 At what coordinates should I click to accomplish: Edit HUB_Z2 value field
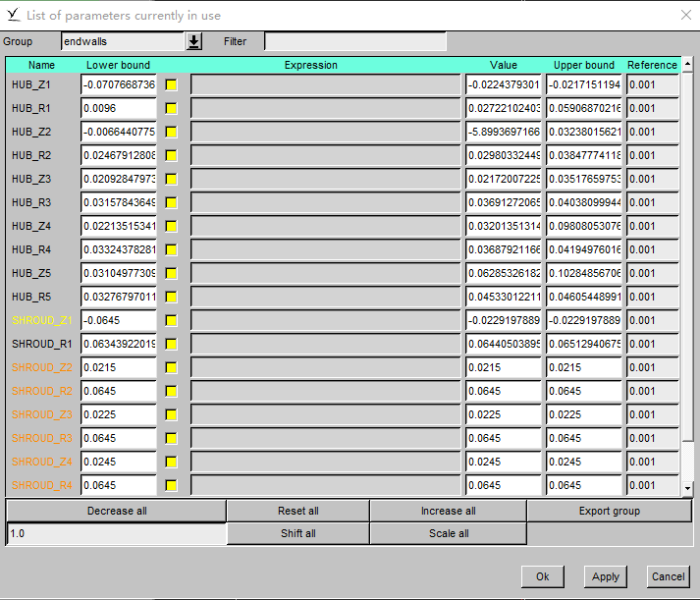(504, 133)
